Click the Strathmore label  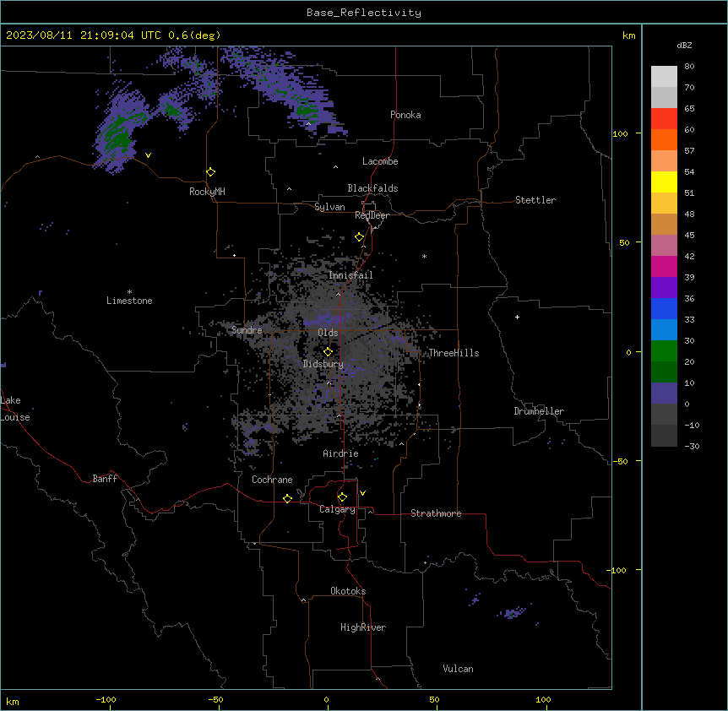point(436,513)
